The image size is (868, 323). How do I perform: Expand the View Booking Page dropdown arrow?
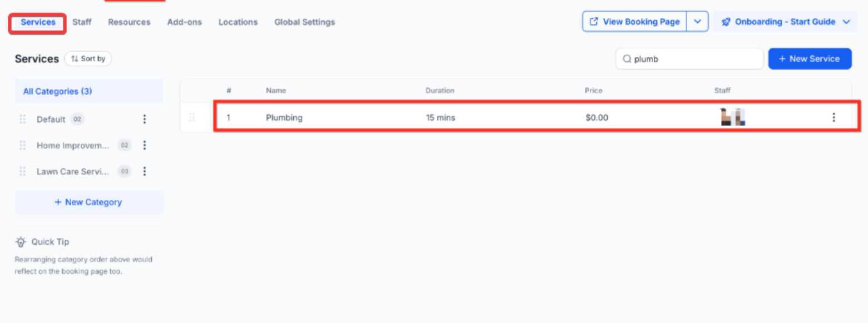[x=697, y=22]
